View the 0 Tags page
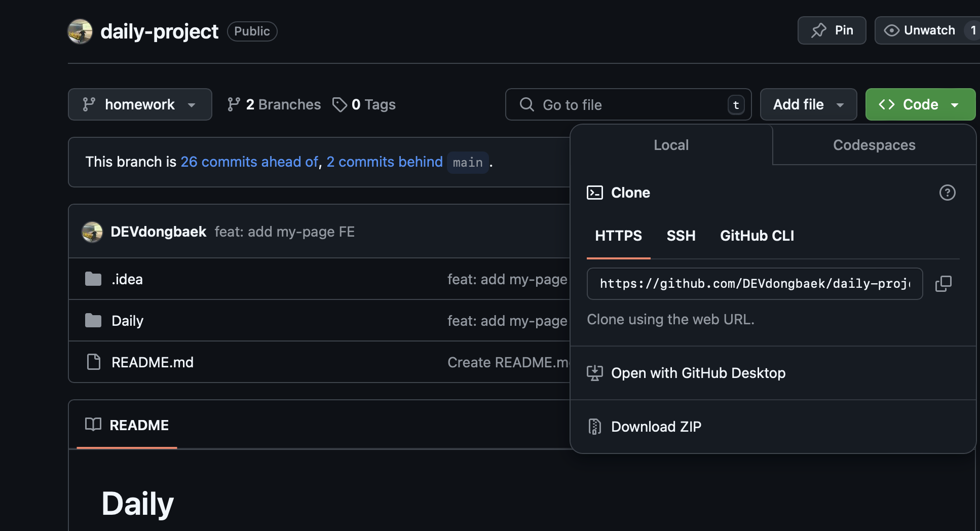Screen dimensions: 980x531 (364, 104)
